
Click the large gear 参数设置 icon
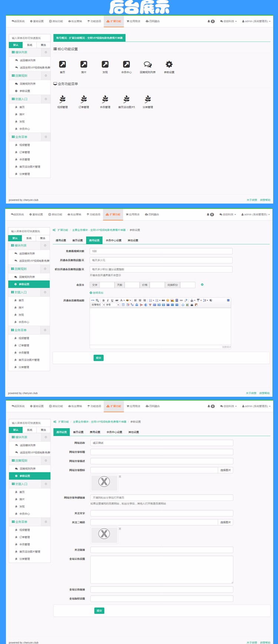point(169,64)
